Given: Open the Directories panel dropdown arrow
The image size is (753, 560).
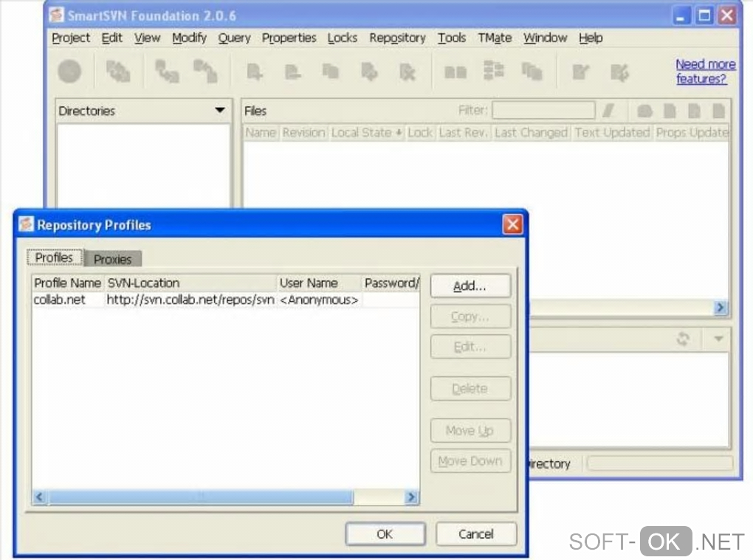Looking at the screenshot, I should pyautogui.click(x=220, y=111).
